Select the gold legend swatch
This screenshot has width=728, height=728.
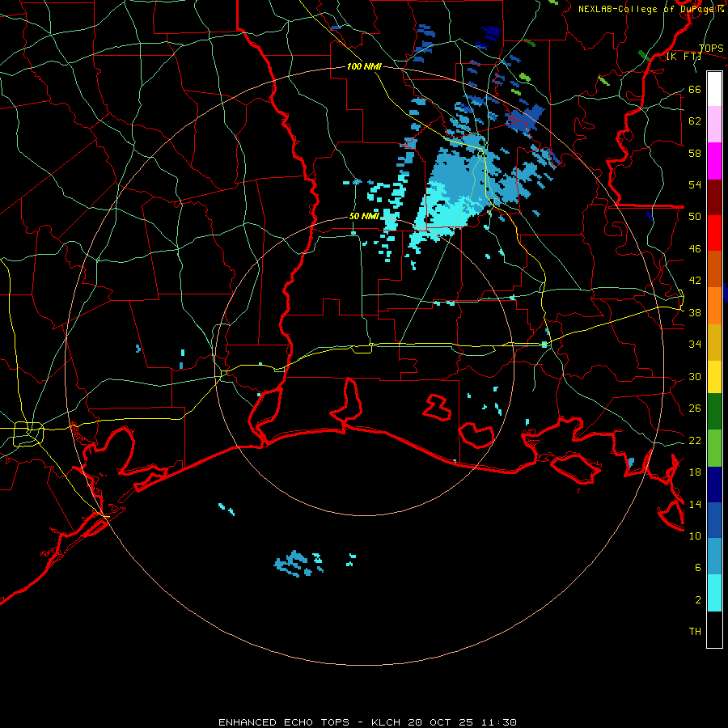pyautogui.click(x=714, y=342)
